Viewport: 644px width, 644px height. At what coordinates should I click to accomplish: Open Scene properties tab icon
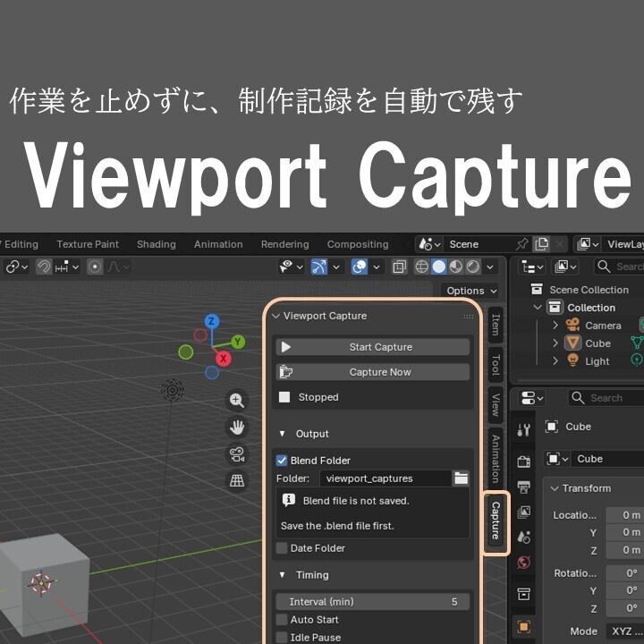tap(523, 538)
